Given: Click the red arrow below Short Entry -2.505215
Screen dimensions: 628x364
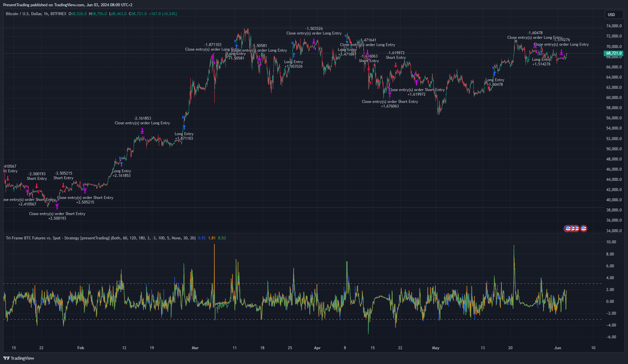Looking at the screenshot, I should [x=63, y=185].
